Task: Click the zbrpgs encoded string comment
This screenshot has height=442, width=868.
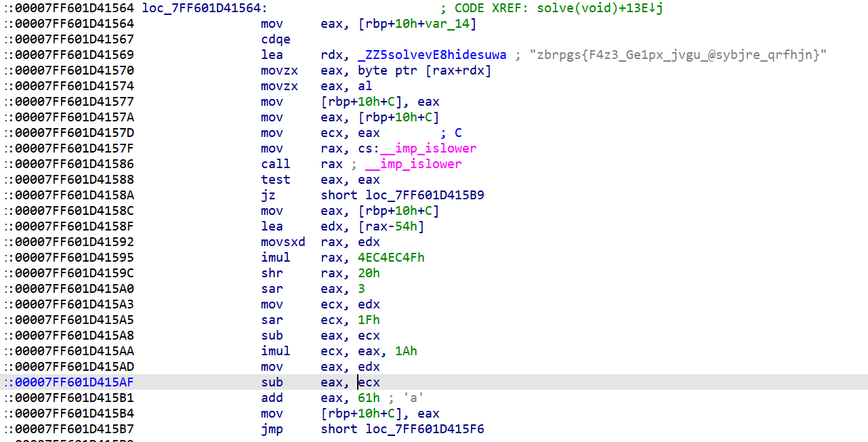Action: 679,55
